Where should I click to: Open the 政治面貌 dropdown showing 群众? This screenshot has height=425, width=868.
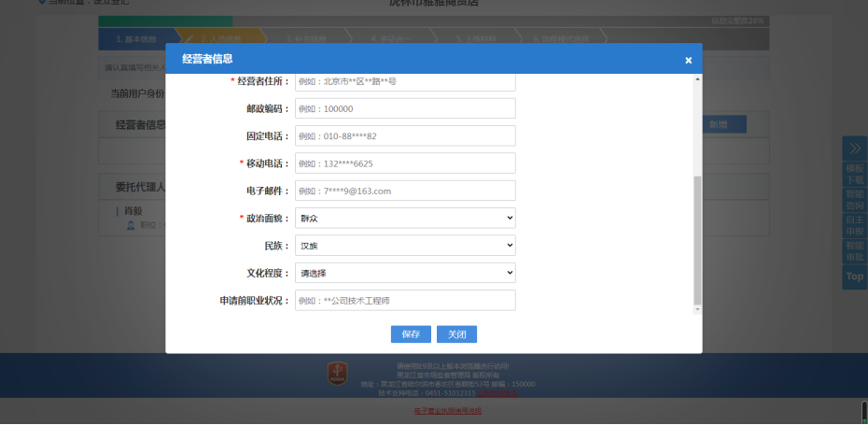pos(405,219)
